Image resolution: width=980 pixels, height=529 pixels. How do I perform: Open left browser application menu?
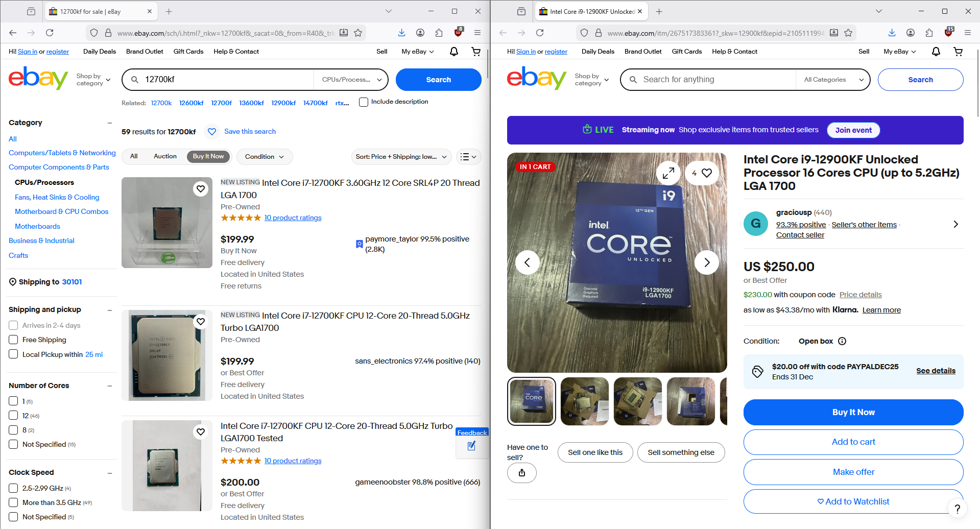click(477, 33)
